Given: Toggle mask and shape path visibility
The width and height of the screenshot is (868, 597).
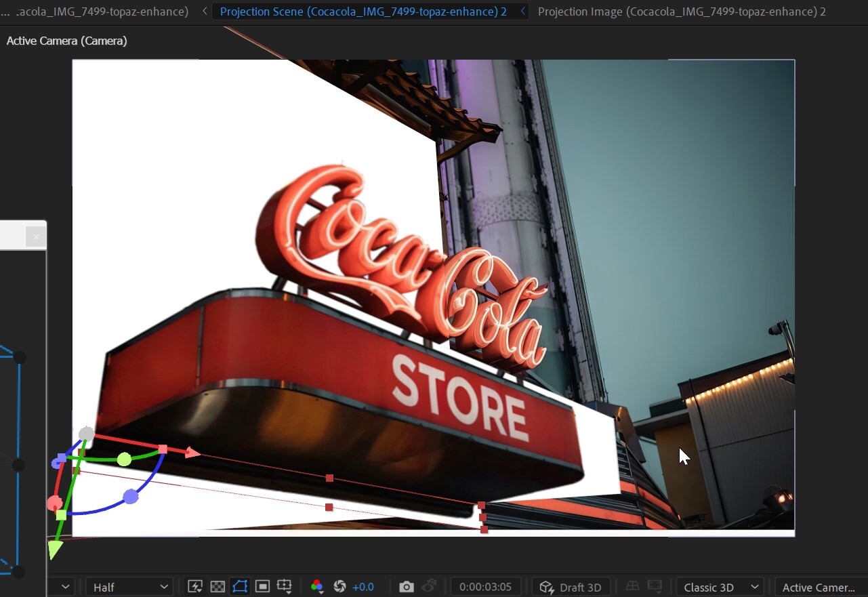Looking at the screenshot, I should [x=240, y=587].
